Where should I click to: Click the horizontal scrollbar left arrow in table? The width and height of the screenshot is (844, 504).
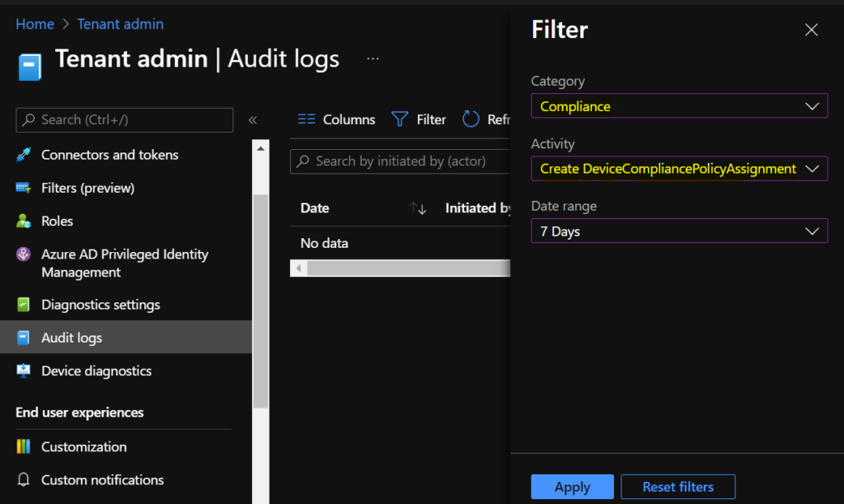298,268
